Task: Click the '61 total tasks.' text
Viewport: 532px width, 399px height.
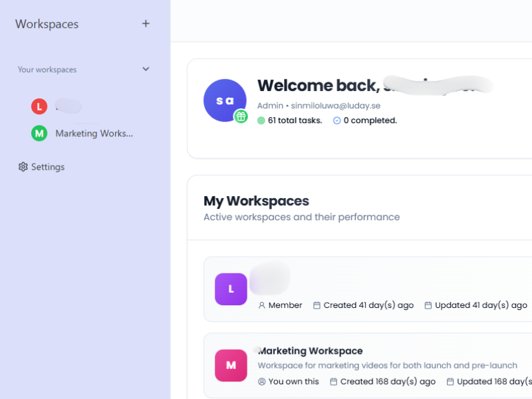Action: coord(295,120)
